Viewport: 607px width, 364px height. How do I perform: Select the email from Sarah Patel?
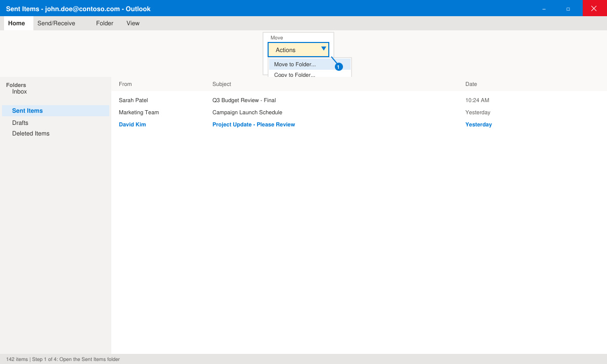click(x=134, y=100)
